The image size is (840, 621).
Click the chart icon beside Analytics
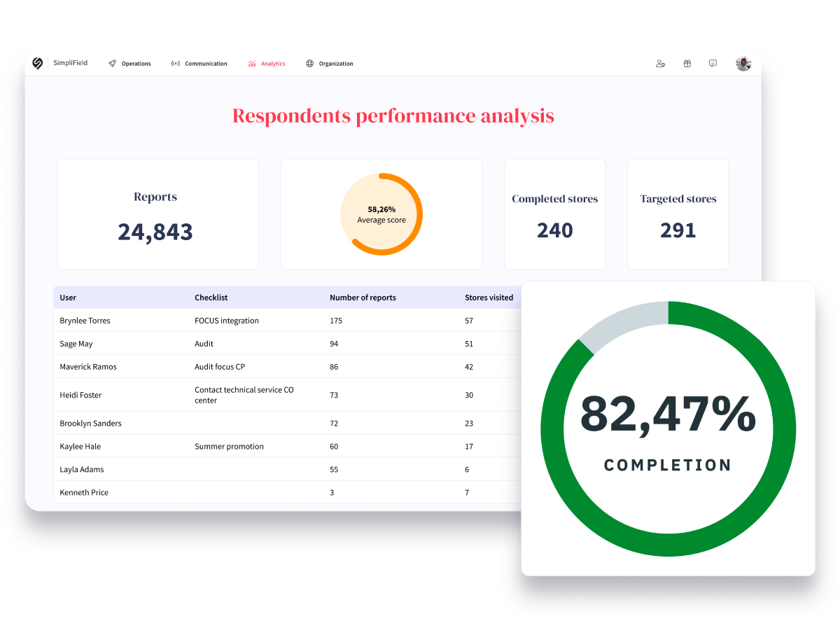coord(252,64)
